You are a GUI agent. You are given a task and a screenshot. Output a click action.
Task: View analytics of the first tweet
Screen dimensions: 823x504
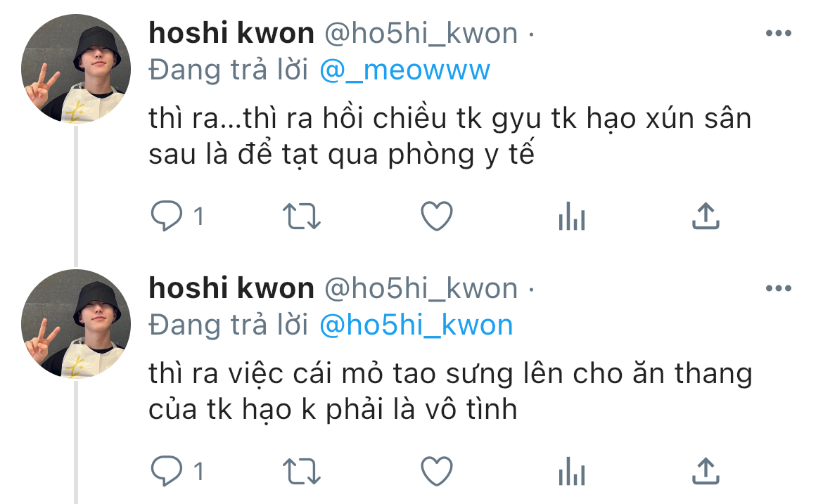(x=572, y=216)
